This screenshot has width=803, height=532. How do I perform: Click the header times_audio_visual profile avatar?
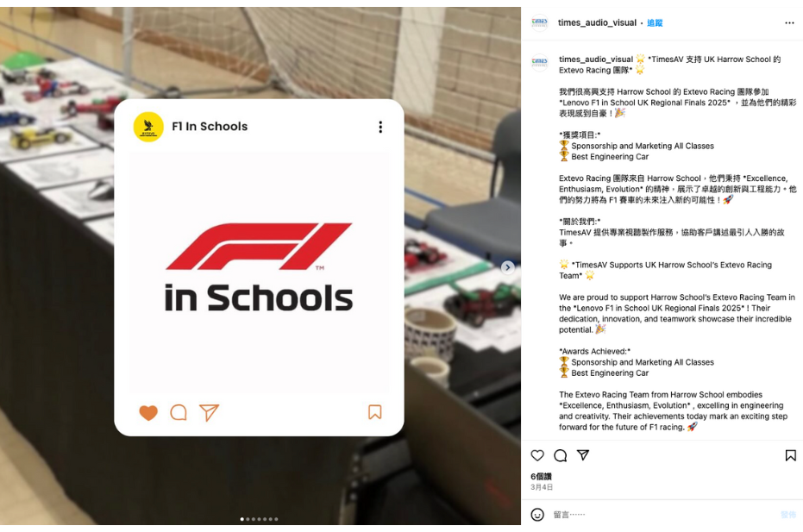539,22
